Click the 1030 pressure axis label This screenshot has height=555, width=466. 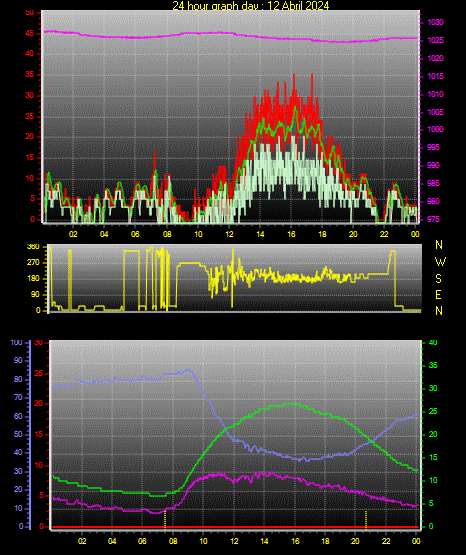[435, 22]
